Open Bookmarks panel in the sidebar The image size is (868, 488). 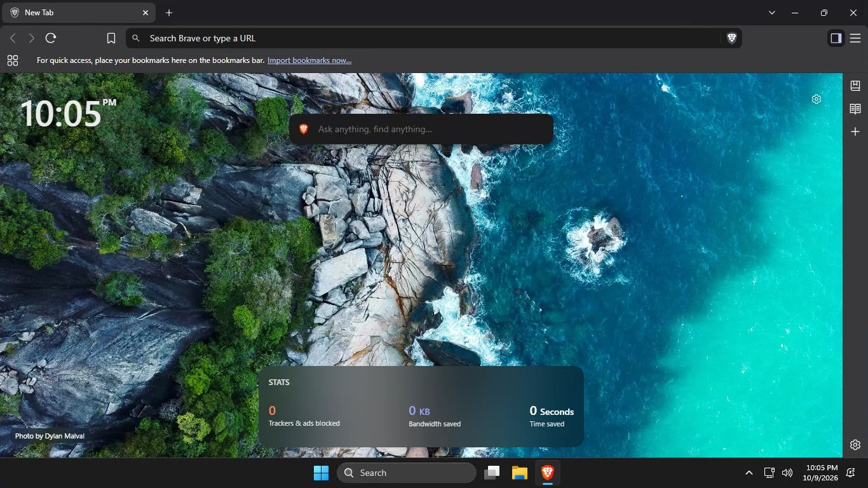(x=855, y=86)
